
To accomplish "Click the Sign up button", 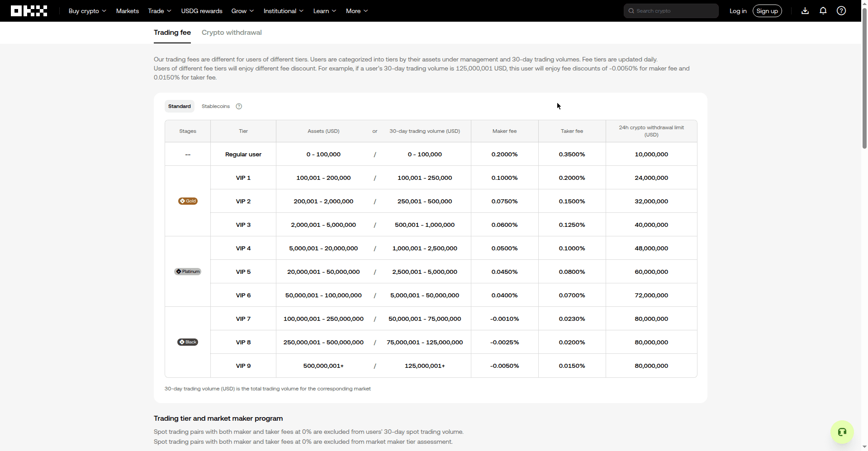I will click(x=767, y=11).
